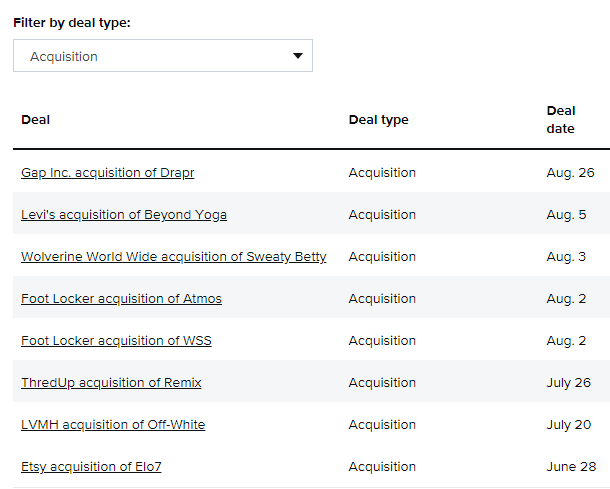610x489 pixels.
Task: Click the Deal column header
Action: tap(36, 120)
